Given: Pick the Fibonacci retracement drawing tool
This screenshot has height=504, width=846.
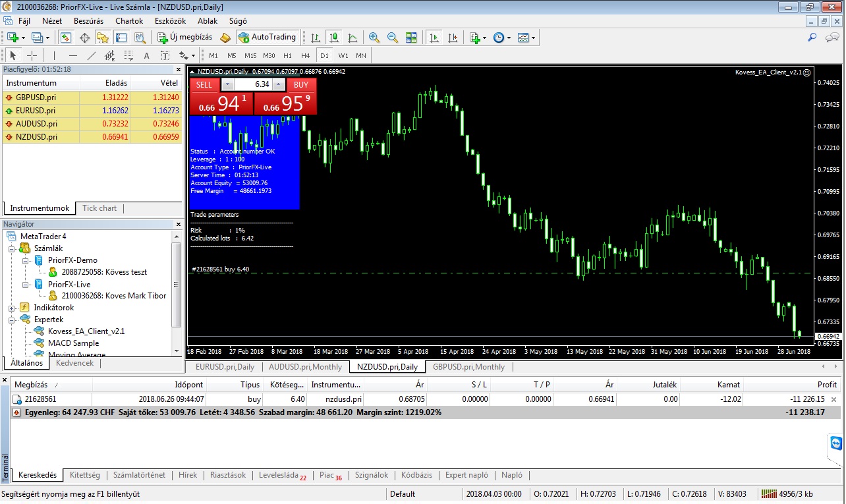Looking at the screenshot, I should pyautogui.click(x=128, y=55).
